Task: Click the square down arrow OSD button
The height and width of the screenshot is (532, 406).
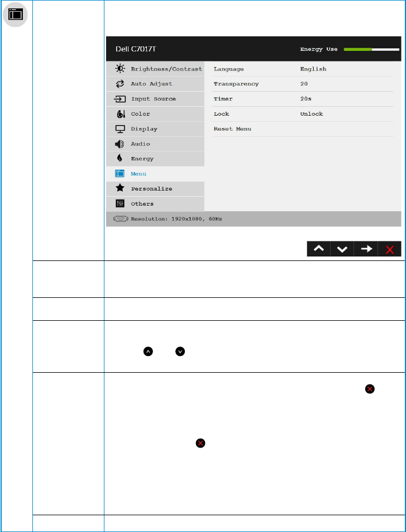Action: [342, 249]
